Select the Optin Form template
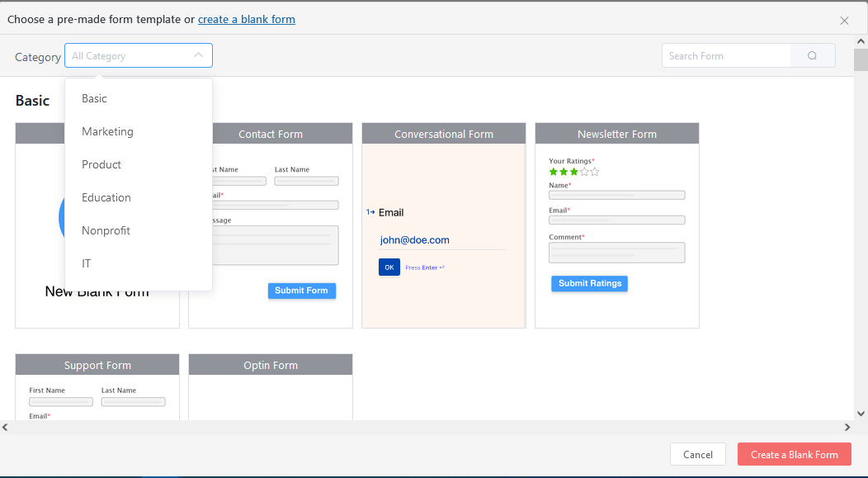 click(x=271, y=386)
